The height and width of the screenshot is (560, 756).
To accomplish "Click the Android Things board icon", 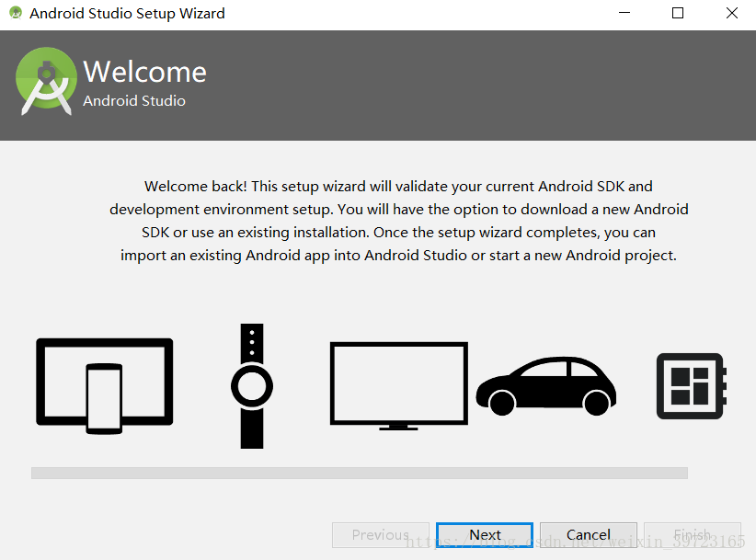I will pyautogui.click(x=692, y=386).
